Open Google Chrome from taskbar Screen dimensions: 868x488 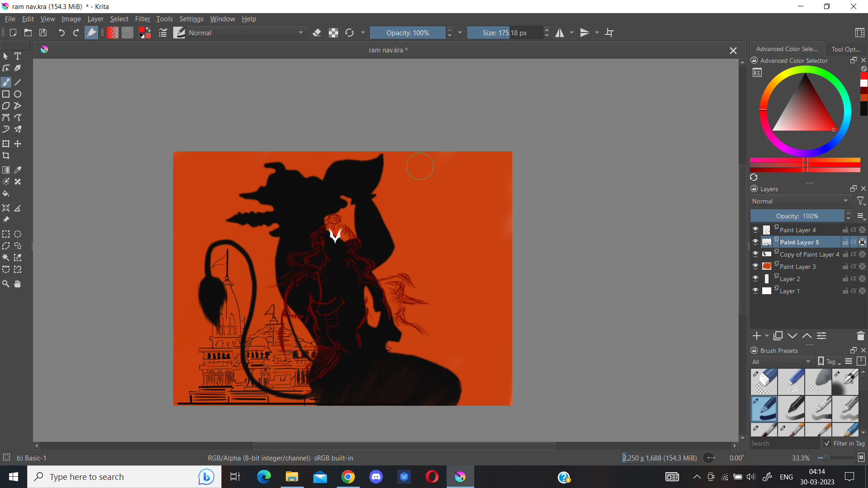pos(348,477)
